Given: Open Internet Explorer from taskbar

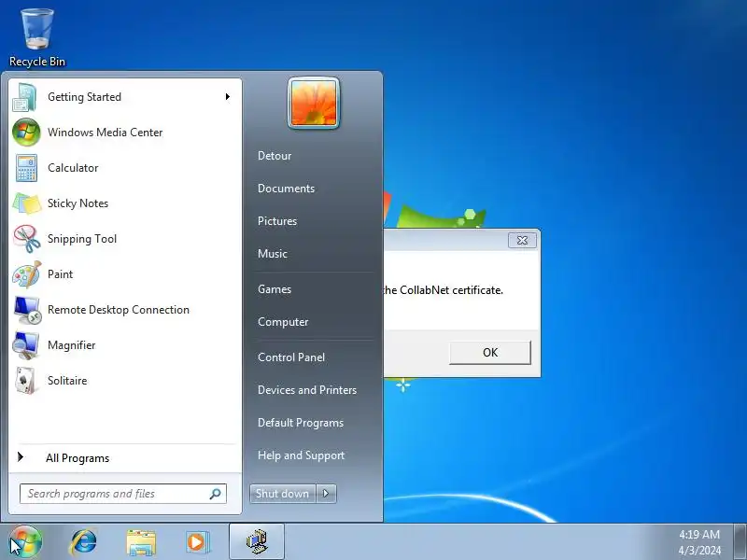Looking at the screenshot, I should pos(83,542).
